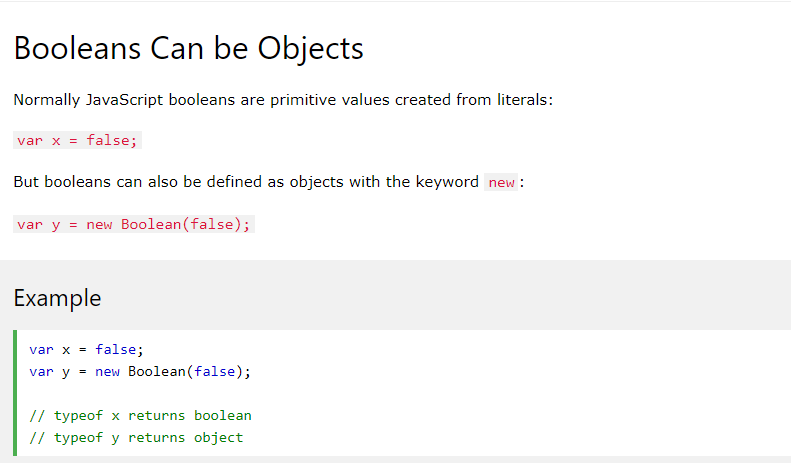
Task: Click the paragraph about primitive values from literals
Action: [283, 100]
